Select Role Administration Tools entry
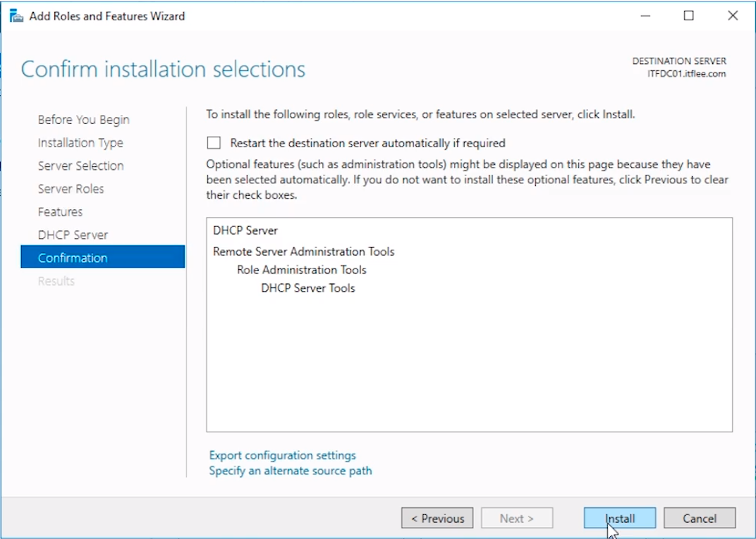This screenshot has height=539, width=756. click(x=301, y=270)
